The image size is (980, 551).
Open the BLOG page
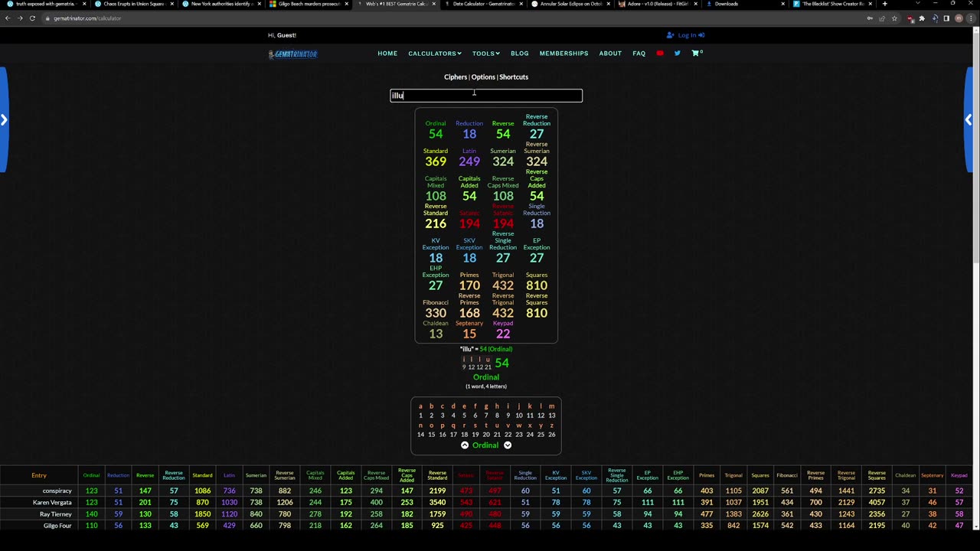click(x=520, y=54)
